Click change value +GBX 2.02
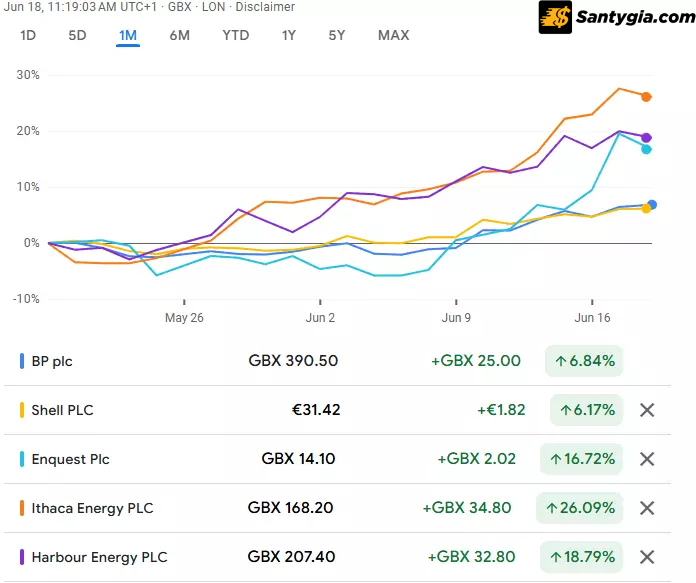Image resolution: width=696 pixels, height=583 pixels. point(477,458)
